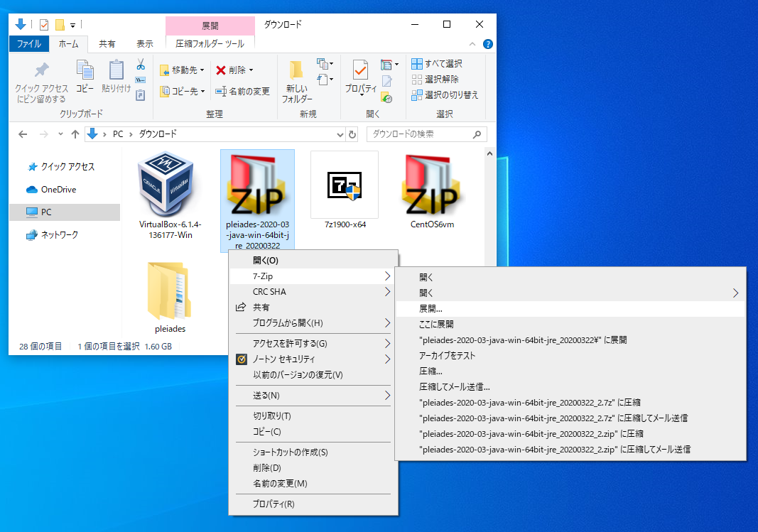Click the Copy icon in the ribbon

[85, 70]
